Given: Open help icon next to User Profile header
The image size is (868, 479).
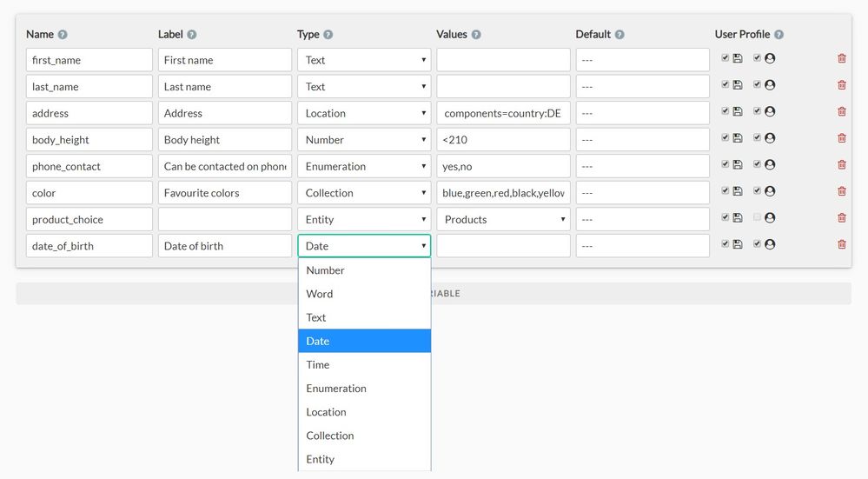Looking at the screenshot, I should tap(779, 34).
